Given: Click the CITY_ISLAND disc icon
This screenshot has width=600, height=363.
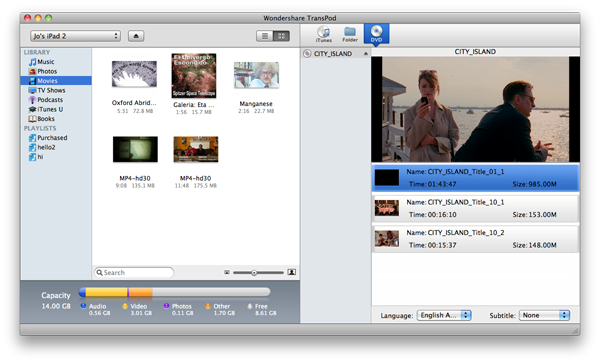Looking at the screenshot, I should (x=307, y=54).
